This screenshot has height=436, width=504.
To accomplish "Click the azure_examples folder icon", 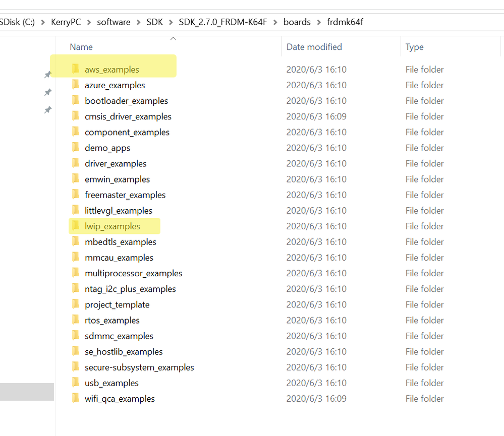I will (76, 84).
